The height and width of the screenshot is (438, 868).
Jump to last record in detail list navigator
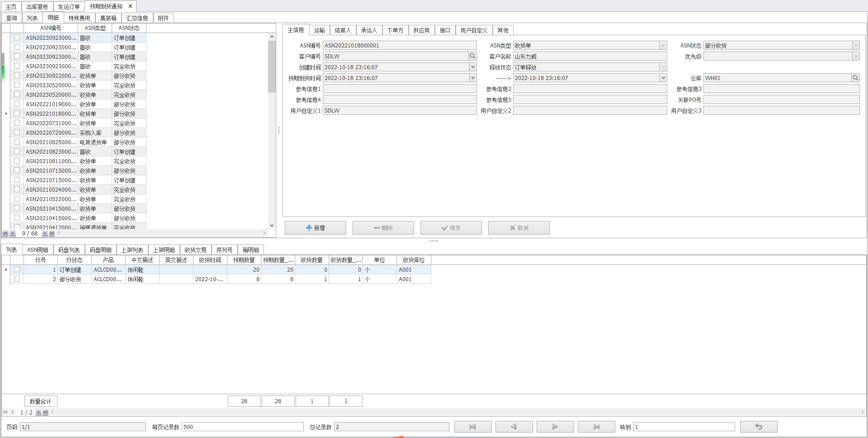(45, 412)
